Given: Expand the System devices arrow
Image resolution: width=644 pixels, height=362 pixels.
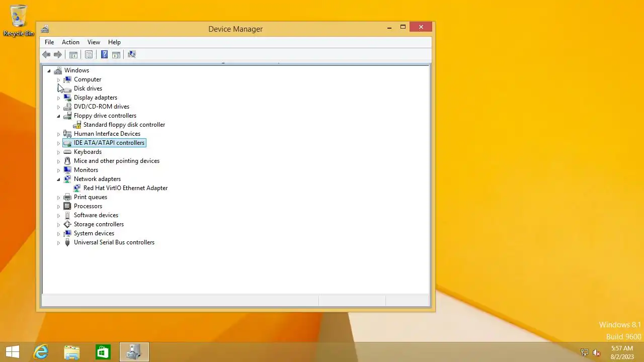Looking at the screenshot, I should coord(58,233).
